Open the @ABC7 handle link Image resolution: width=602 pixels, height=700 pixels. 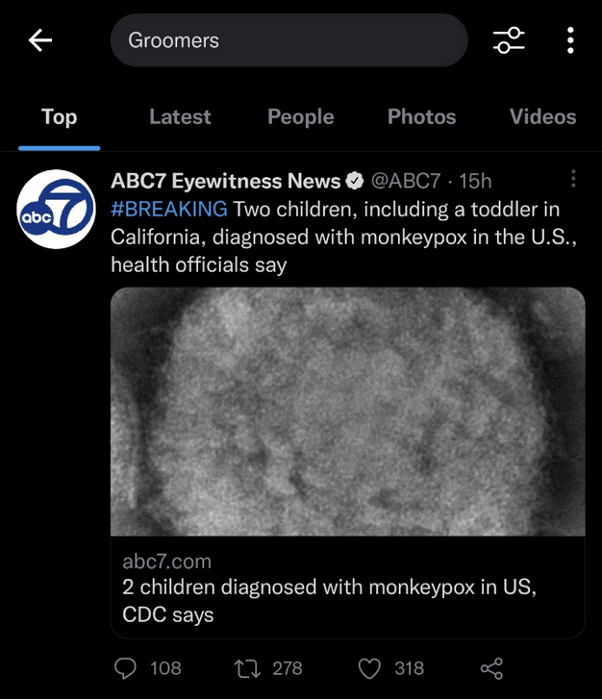406,181
